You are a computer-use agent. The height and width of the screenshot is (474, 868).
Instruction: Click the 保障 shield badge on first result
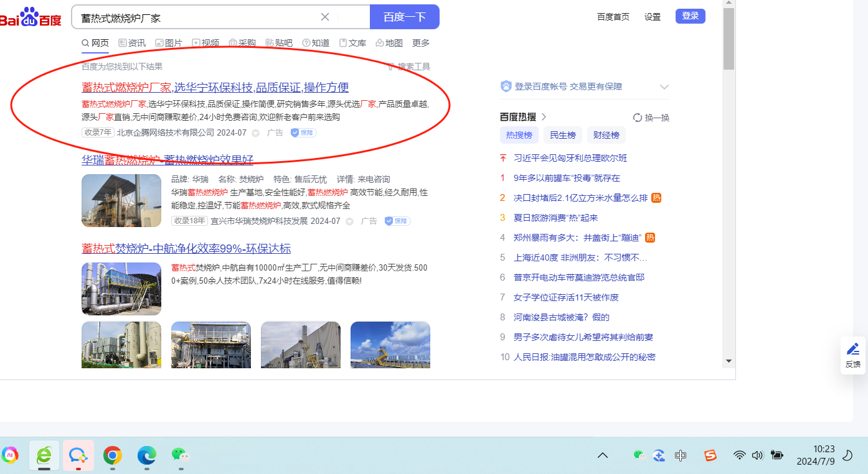click(x=303, y=132)
